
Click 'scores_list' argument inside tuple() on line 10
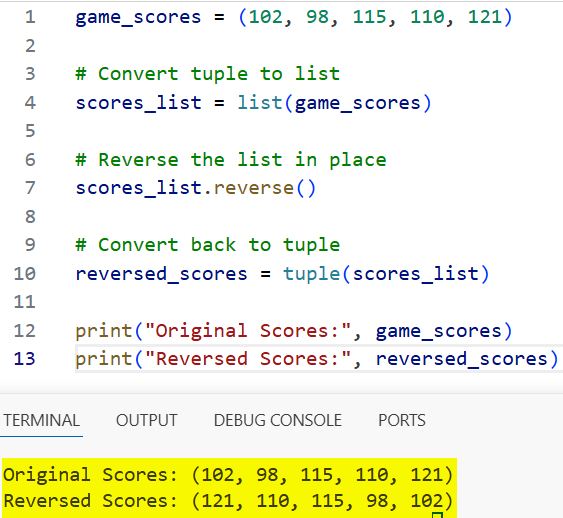pos(416,275)
